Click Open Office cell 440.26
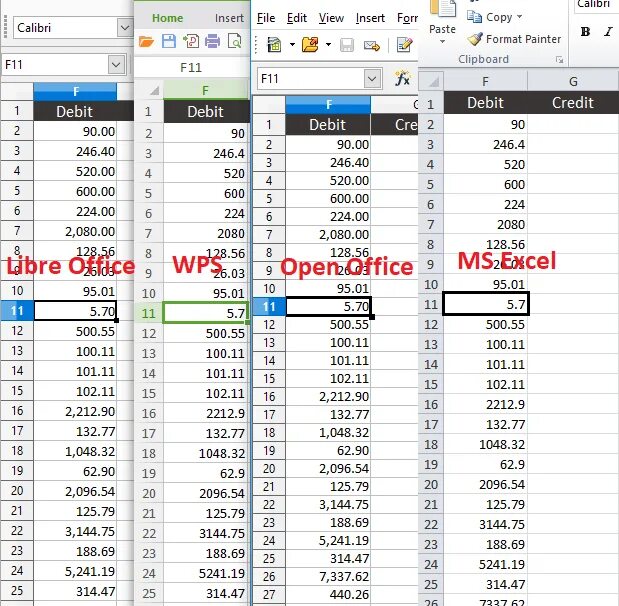Image resolution: width=619 pixels, height=606 pixels. (x=328, y=595)
